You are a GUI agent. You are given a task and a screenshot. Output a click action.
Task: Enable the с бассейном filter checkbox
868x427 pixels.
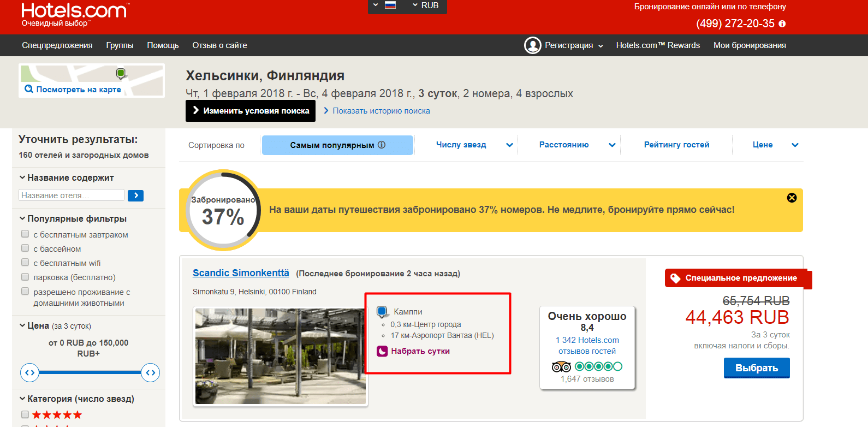[25, 248]
